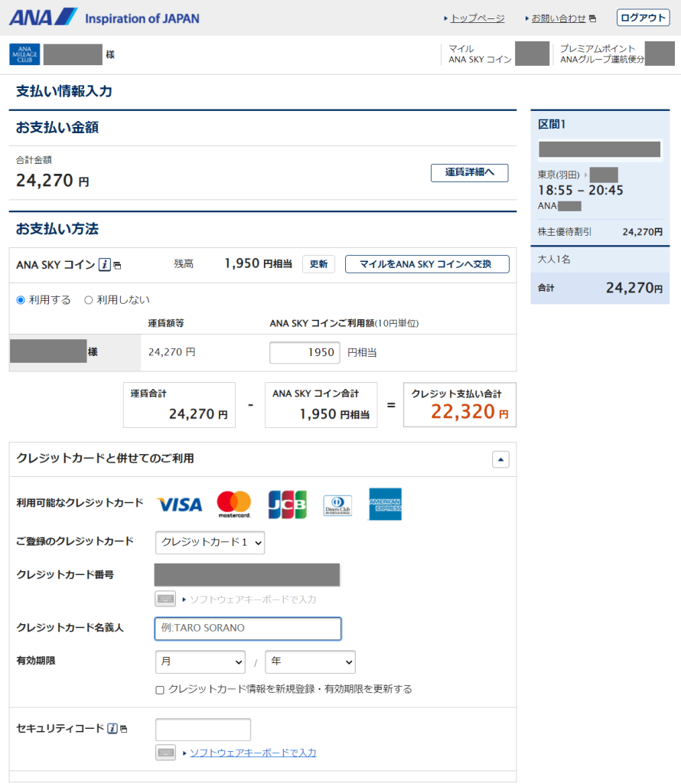The image size is (681, 784).
Task: Select the 利用しない radio button
Action: [x=89, y=300]
